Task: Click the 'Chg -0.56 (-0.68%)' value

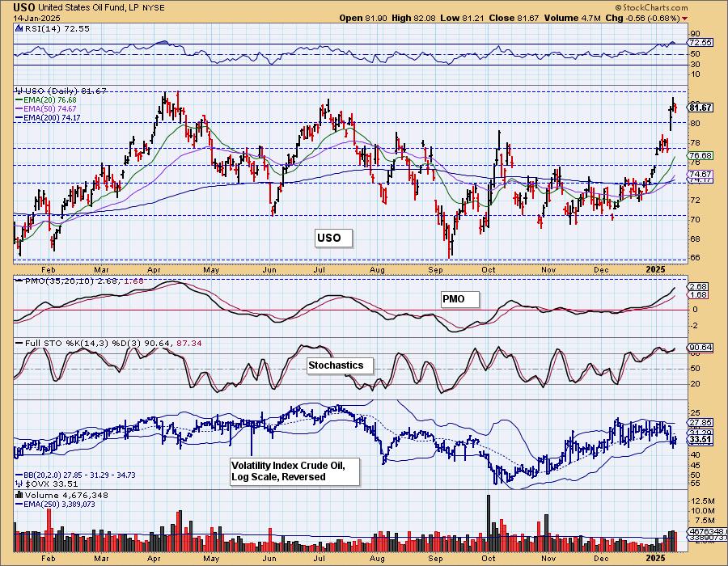Action: click(x=643, y=18)
